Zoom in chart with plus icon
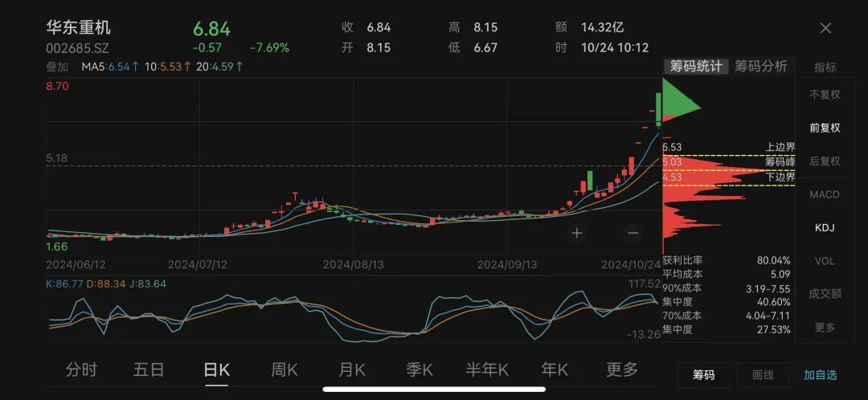Image resolution: width=868 pixels, height=400 pixels. point(577,233)
